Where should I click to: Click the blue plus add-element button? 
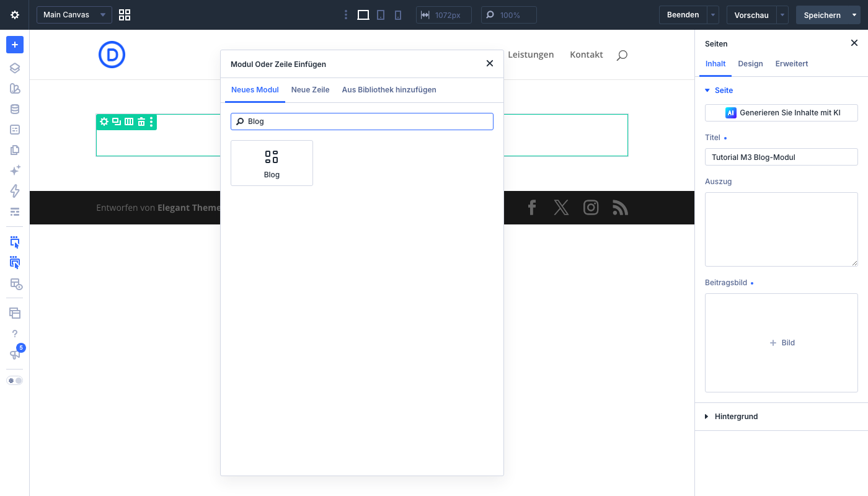point(15,45)
